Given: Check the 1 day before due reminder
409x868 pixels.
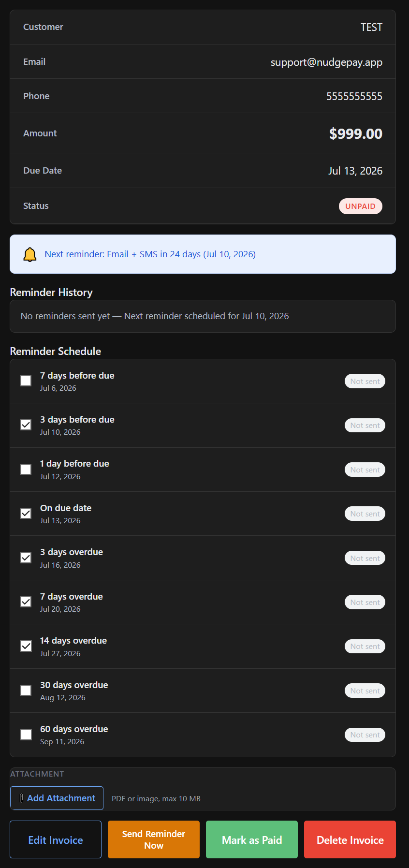Looking at the screenshot, I should (26, 470).
